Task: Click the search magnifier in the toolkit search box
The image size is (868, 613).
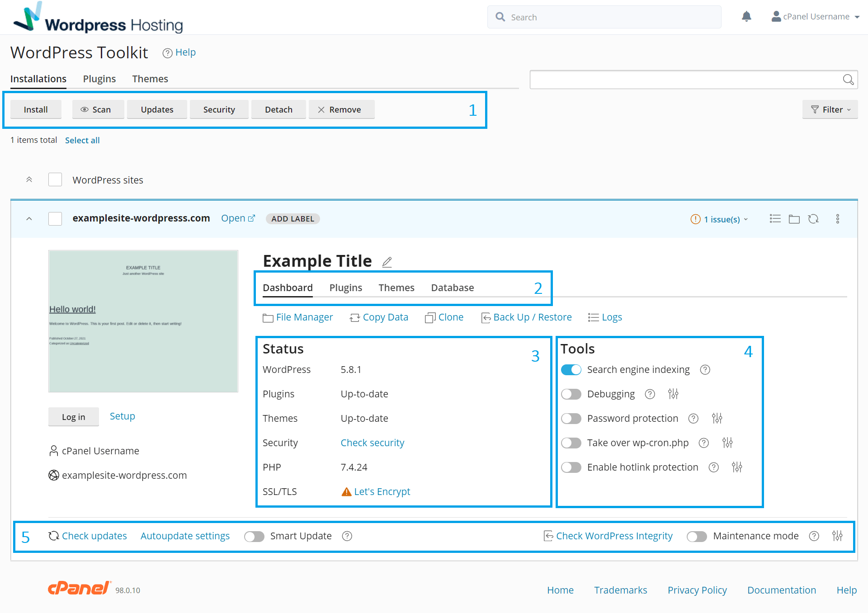Action: tap(848, 80)
